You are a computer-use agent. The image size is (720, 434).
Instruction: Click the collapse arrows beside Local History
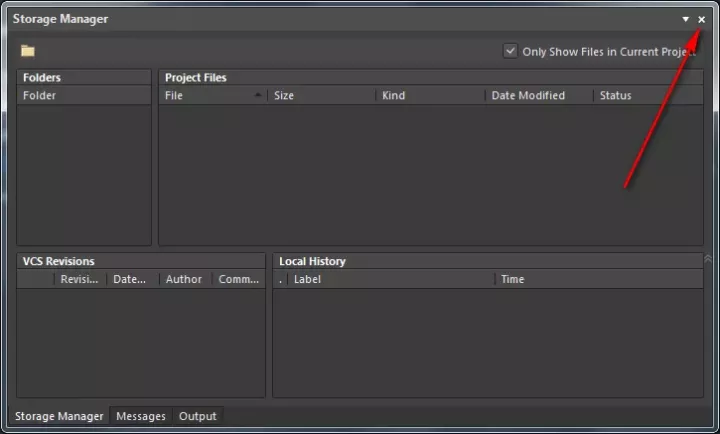point(708,260)
